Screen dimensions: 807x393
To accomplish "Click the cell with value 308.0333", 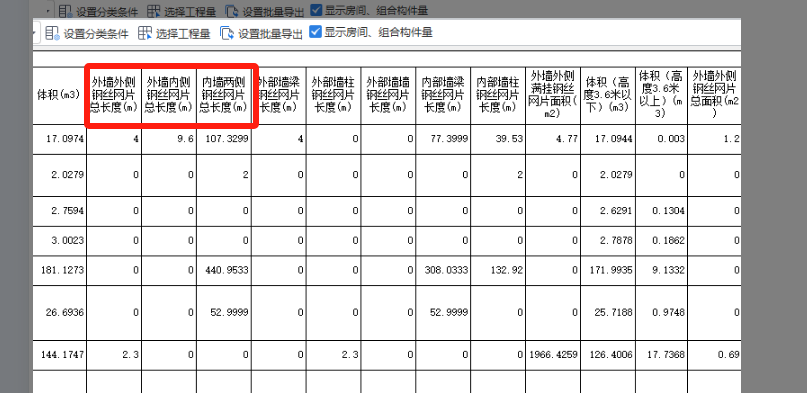I will (443, 270).
